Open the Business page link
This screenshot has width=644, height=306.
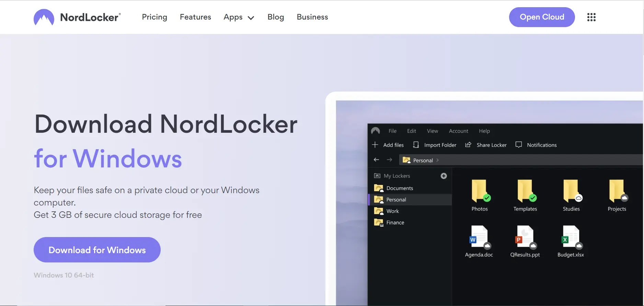[x=312, y=17]
